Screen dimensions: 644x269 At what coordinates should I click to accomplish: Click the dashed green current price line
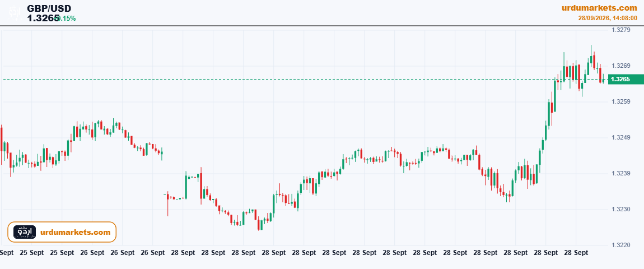pos(304,79)
